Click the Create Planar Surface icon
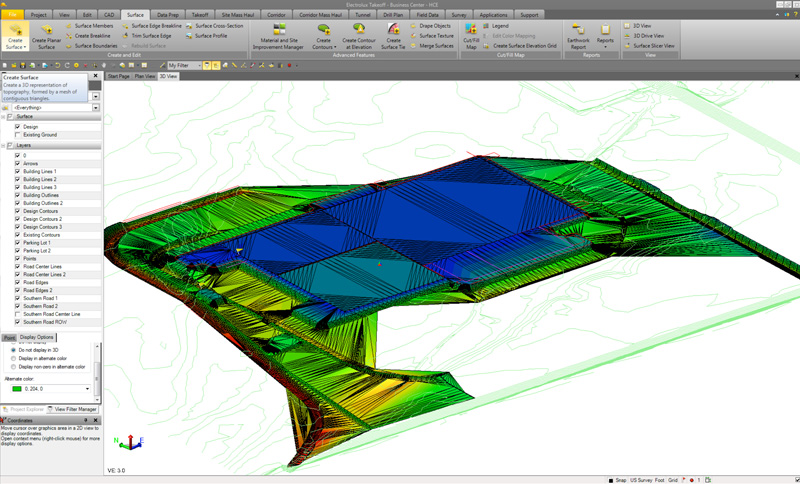 tap(46, 31)
